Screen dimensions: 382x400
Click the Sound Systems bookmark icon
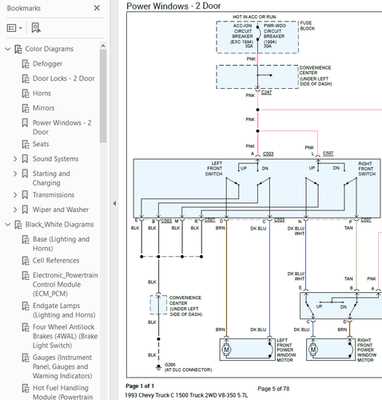[x=25, y=159]
